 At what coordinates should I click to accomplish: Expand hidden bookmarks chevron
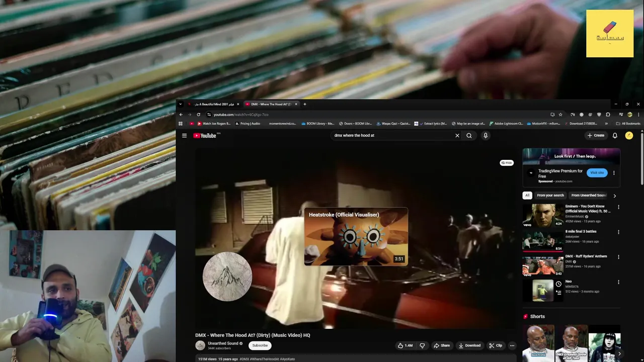click(x=606, y=123)
